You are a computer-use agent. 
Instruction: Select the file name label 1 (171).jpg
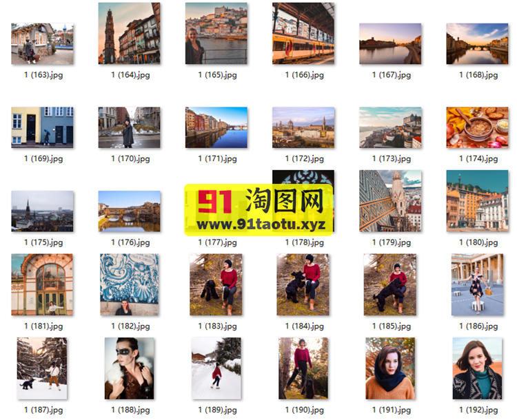coord(218,159)
